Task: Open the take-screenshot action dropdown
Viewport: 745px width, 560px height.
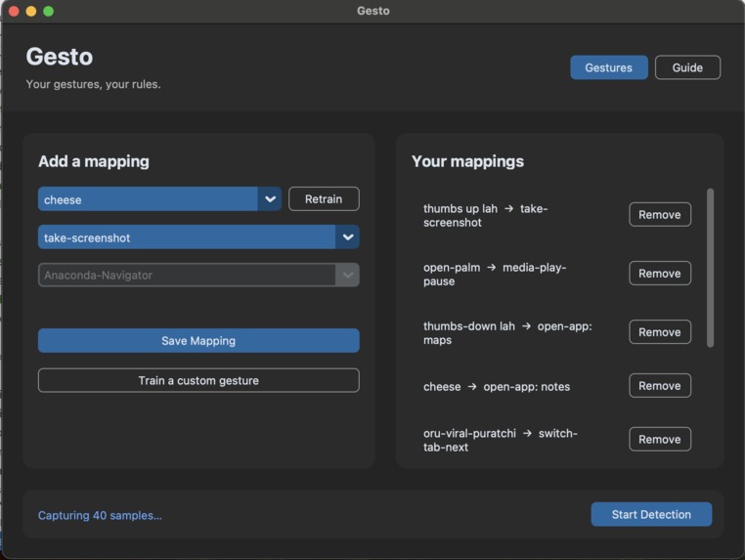Action: coord(198,237)
